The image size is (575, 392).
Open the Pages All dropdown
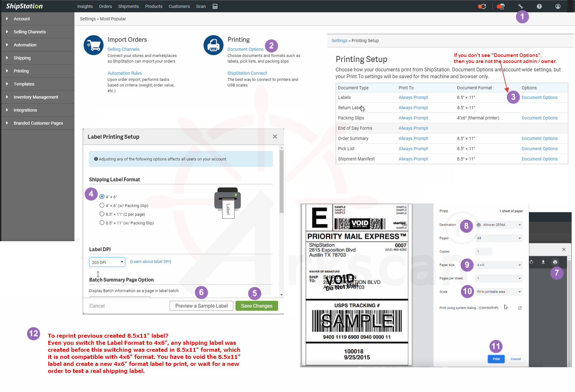click(499, 238)
